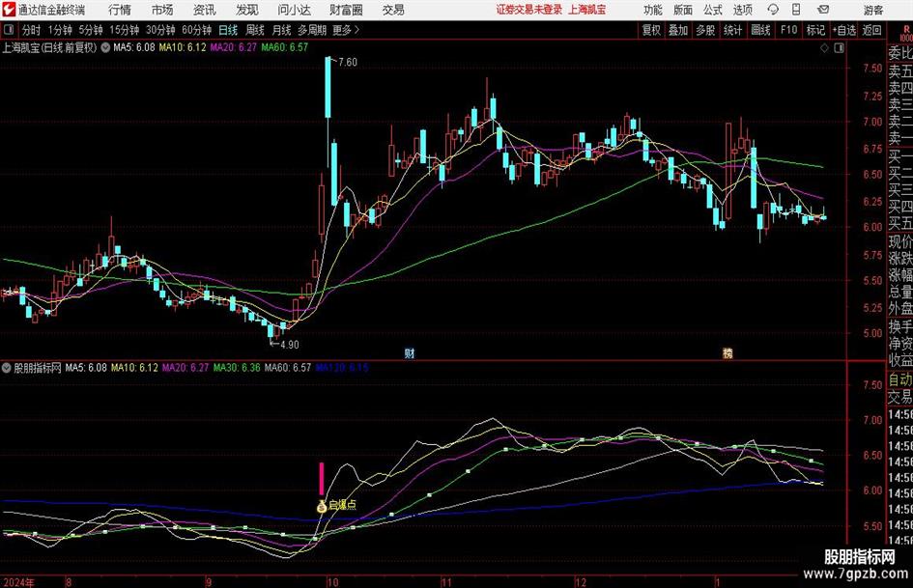
Task: Switch to 分时 chart tab
Action: [x=32, y=30]
